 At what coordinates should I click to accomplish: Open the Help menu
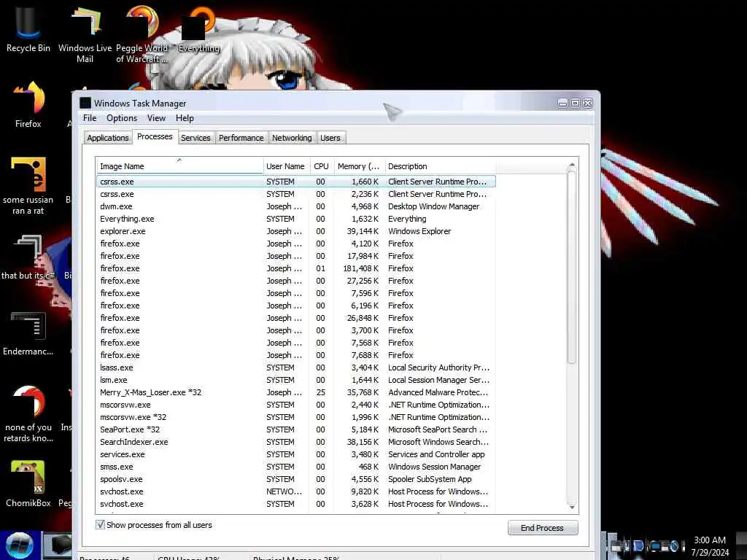point(185,118)
